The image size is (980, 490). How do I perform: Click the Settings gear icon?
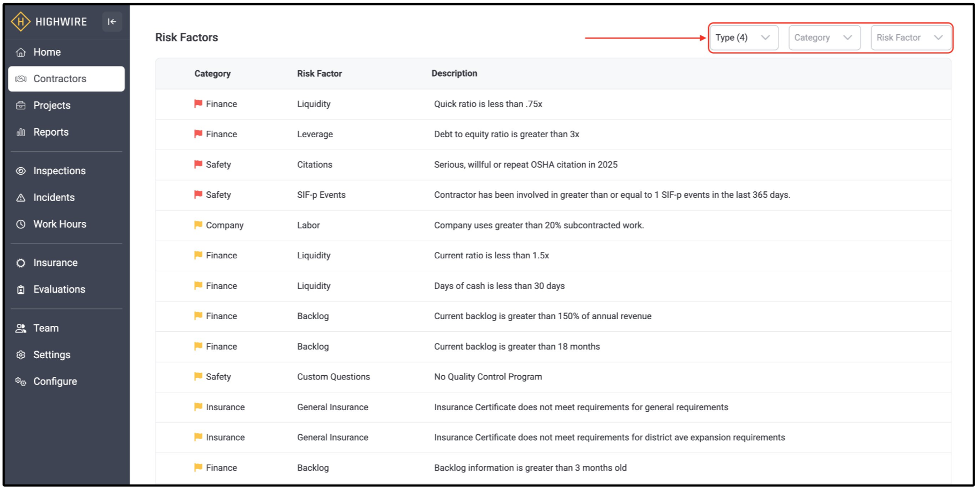21,355
